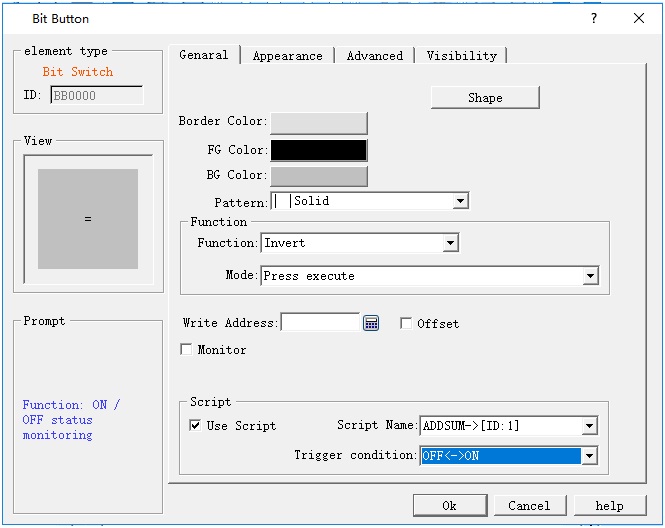Uncheck the Use Script checkbox
665x528 pixels.
coord(195,426)
